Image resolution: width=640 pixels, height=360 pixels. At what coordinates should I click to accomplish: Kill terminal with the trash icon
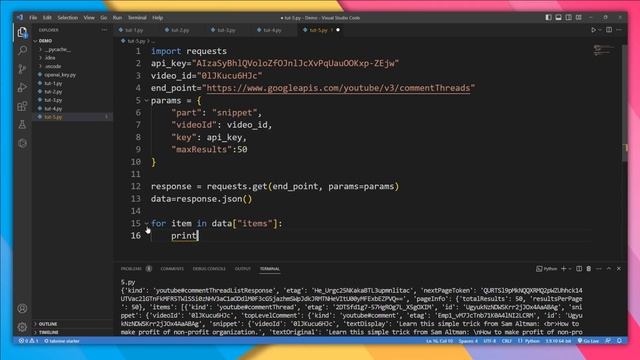click(589, 269)
